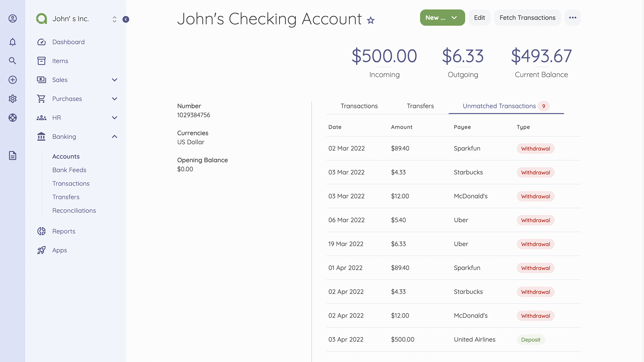This screenshot has width=644, height=362.
Task: Click the Edit button
Action: point(479,18)
